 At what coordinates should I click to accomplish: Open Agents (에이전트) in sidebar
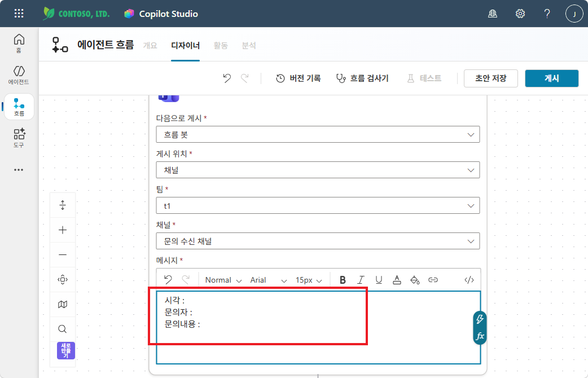[x=19, y=75]
